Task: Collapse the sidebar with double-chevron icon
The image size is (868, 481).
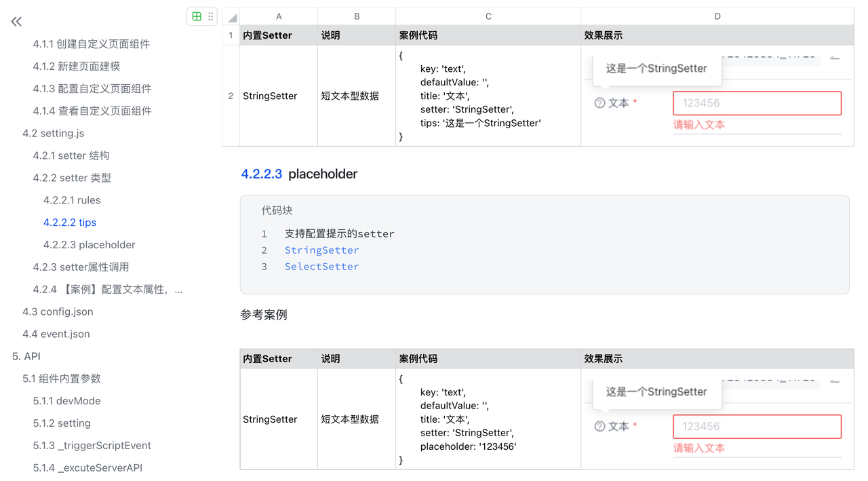Action: (16, 22)
